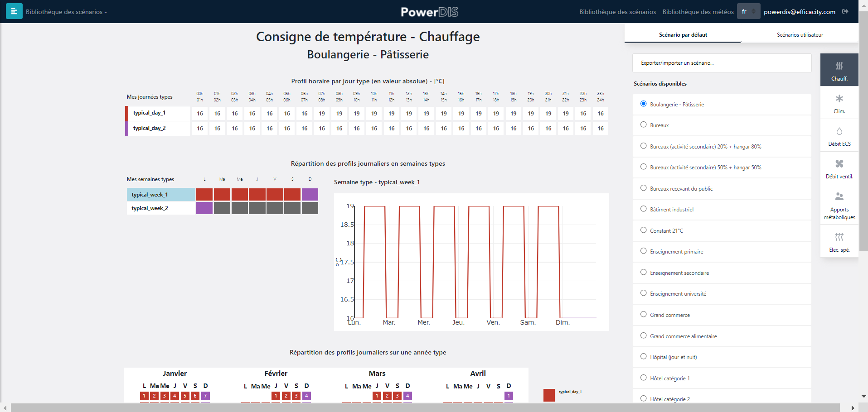Expand Exporter/importer un scénario box
The image size is (868, 412).
[x=722, y=63]
